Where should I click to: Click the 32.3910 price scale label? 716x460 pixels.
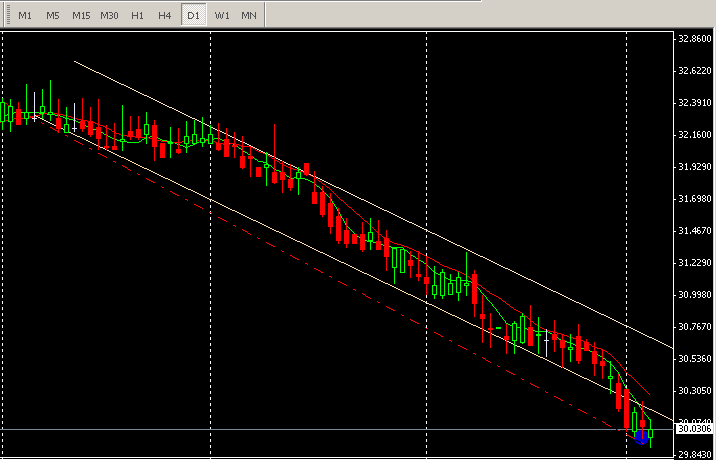click(x=695, y=103)
